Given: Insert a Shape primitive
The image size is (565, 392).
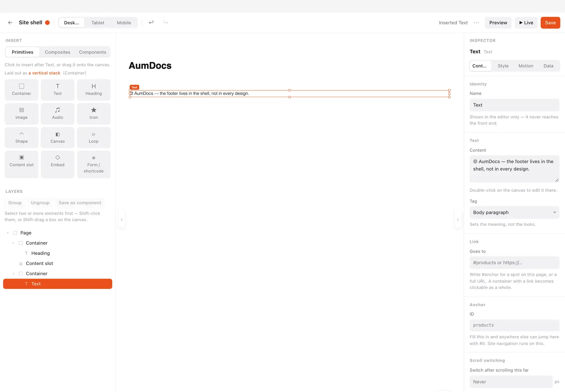Looking at the screenshot, I should pyautogui.click(x=22, y=138).
